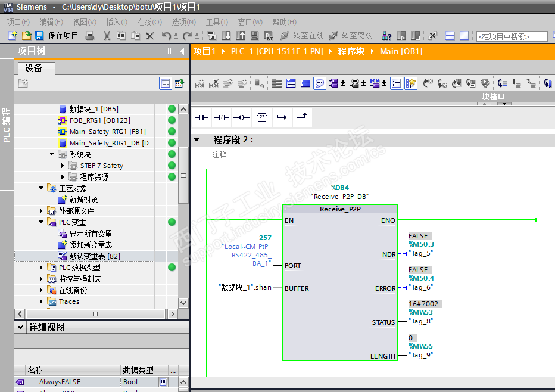Print using the printer icon
This screenshot has height=392, width=555.
90,35
